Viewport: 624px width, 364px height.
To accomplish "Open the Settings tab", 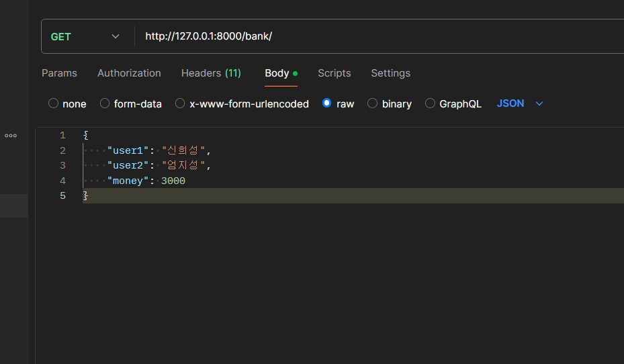I will coord(390,73).
